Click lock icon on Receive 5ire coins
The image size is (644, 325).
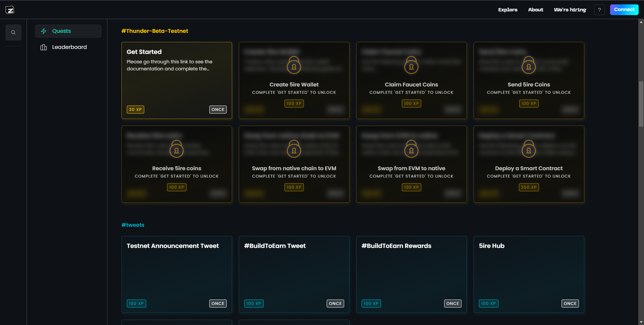pyautogui.click(x=176, y=149)
